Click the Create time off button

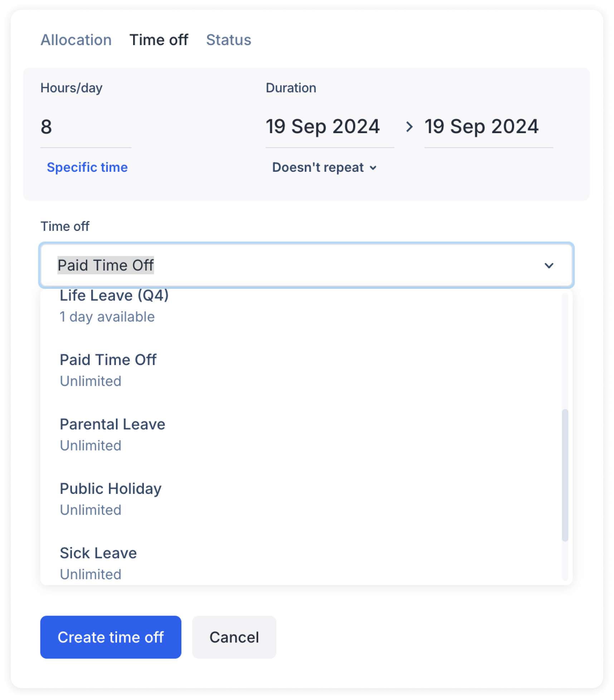(x=110, y=637)
